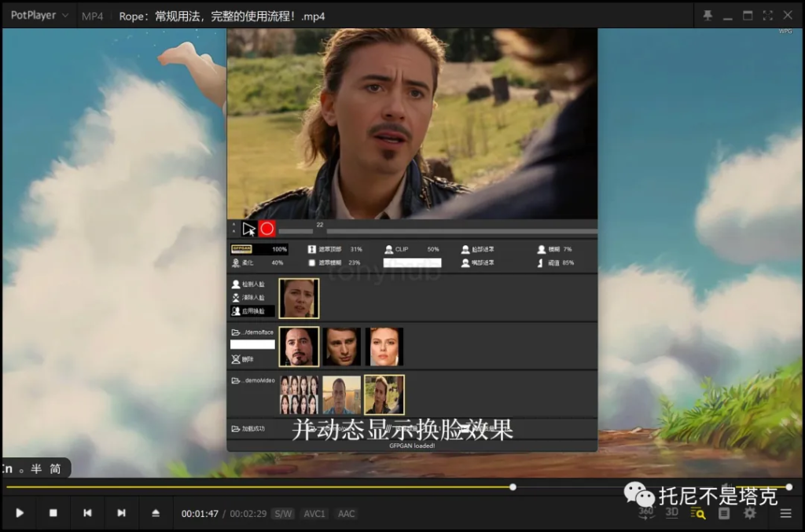Toggle the 脸部遮罩 face mask option
The image size is (805, 532).
pos(477,249)
